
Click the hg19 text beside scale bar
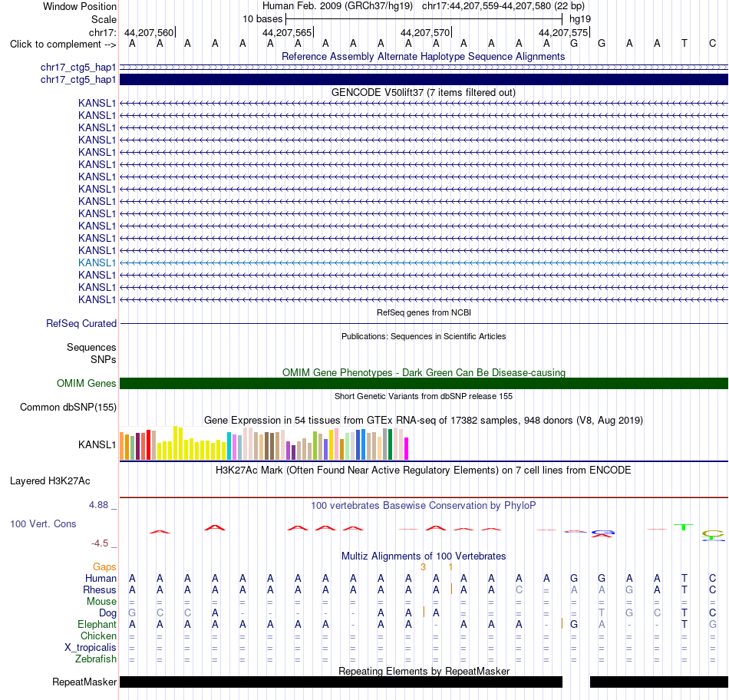pos(580,19)
